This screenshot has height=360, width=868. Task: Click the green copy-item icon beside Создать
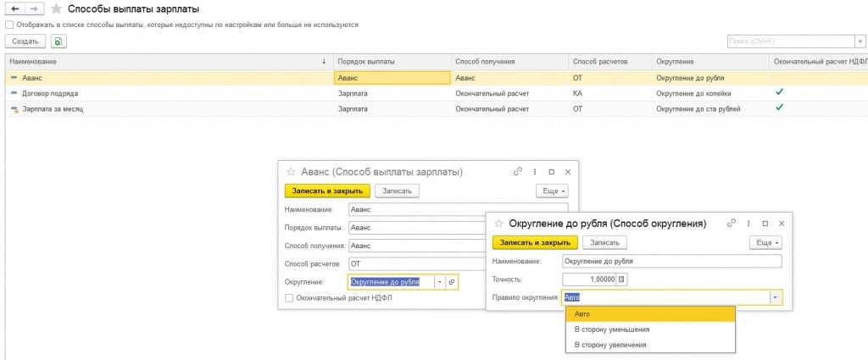(x=58, y=41)
